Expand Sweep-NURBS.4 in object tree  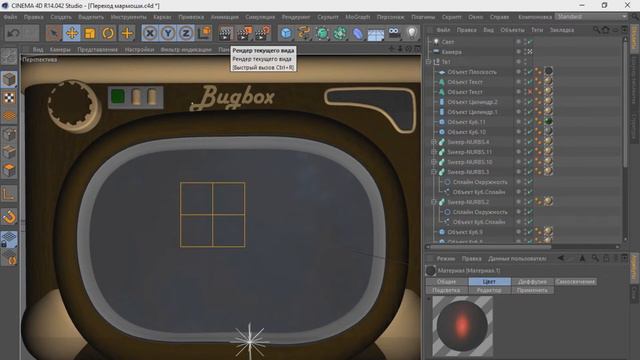point(434,142)
